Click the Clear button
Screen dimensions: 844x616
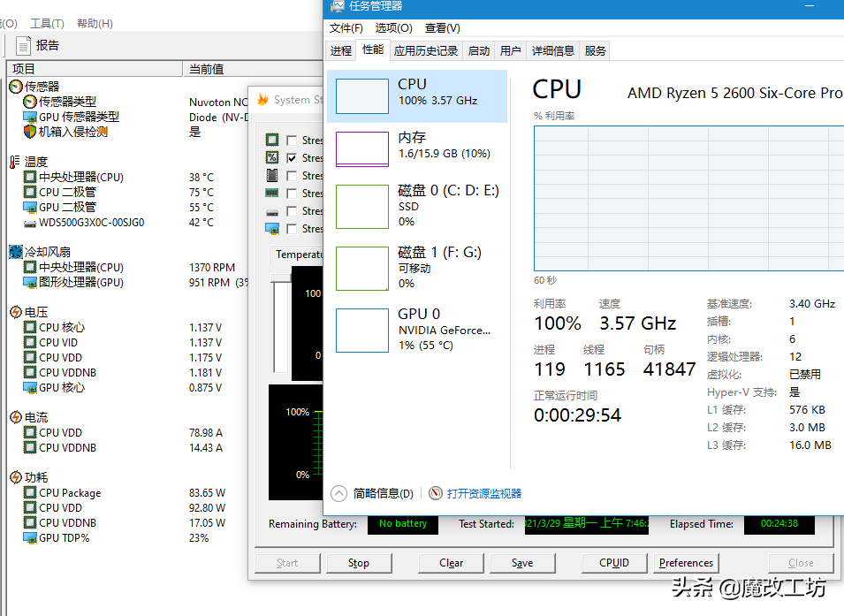(x=451, y=563)
